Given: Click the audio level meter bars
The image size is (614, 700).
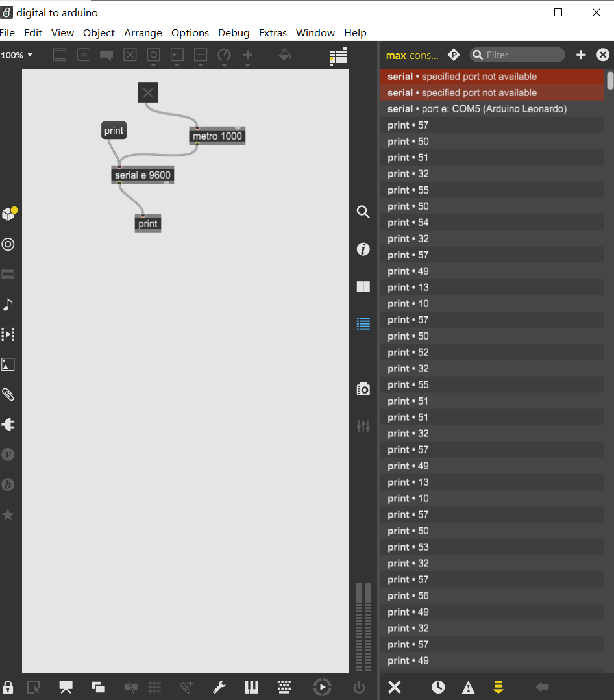Looking at the screenshot, I should click(363, 627).
